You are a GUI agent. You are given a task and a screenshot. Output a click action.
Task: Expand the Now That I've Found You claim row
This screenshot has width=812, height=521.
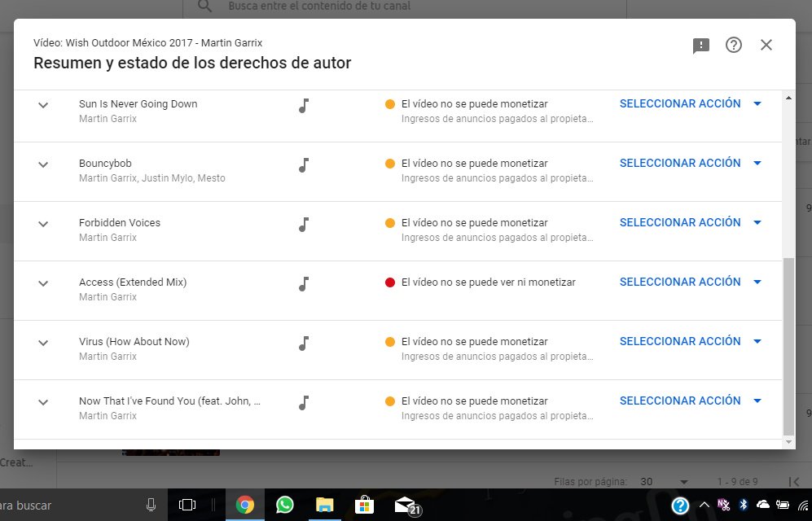[x=43, y=402]
